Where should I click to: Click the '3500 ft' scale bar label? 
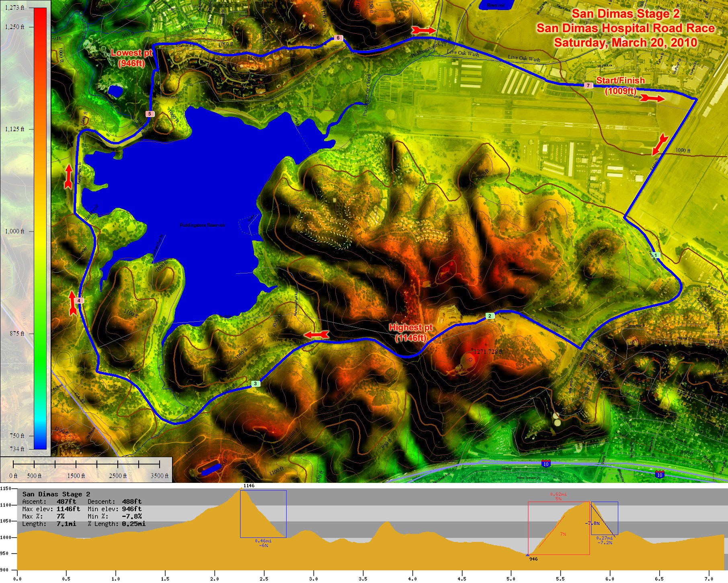160,476
